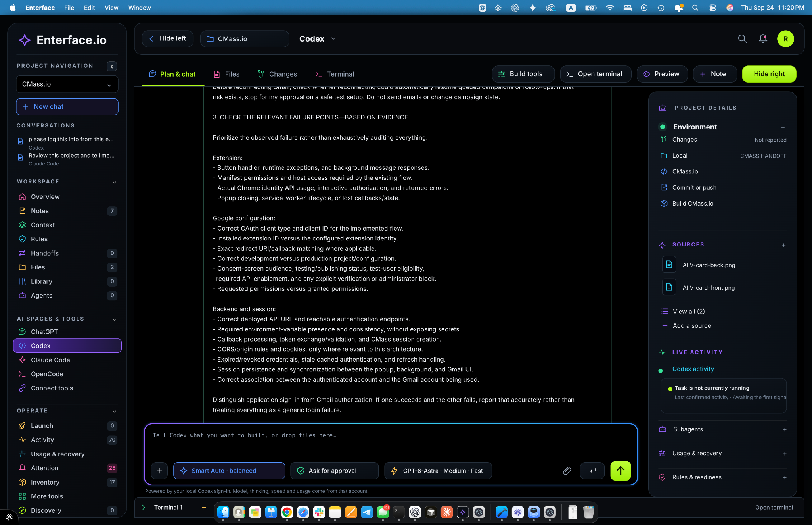Click the search magnifier icon in header
Screen dimensions: 812x525
pos(742,39)
